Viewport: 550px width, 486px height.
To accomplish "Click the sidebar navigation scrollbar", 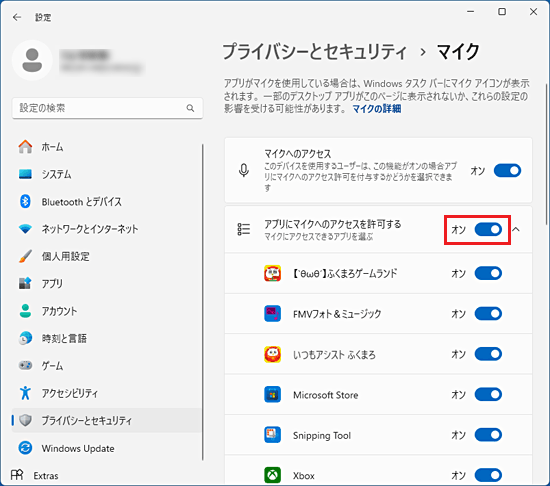I will 203,302.
